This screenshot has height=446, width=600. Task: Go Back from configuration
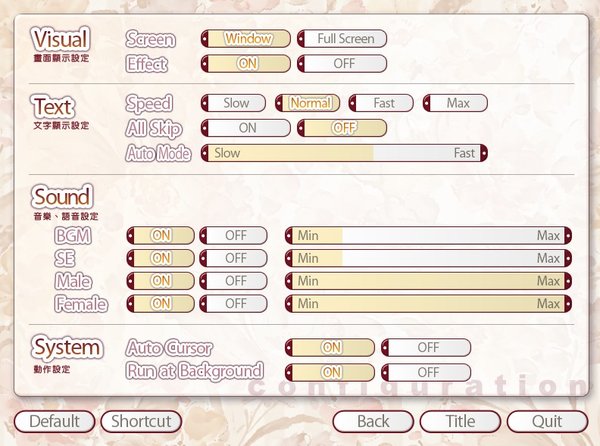tap(373, 422)
